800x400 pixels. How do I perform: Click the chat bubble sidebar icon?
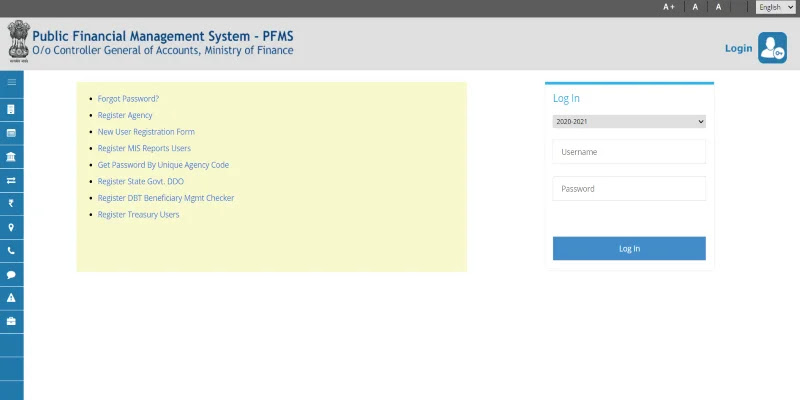click(11, 274)
